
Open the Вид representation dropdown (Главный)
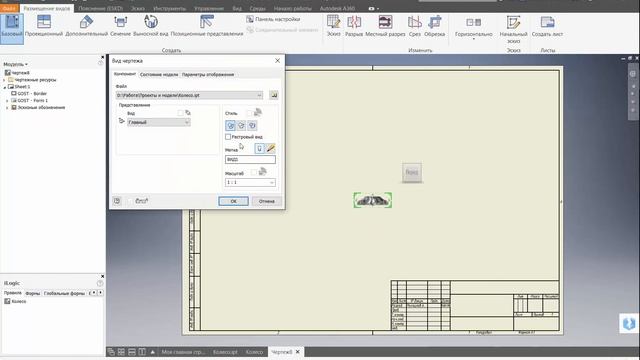[158, 122]
